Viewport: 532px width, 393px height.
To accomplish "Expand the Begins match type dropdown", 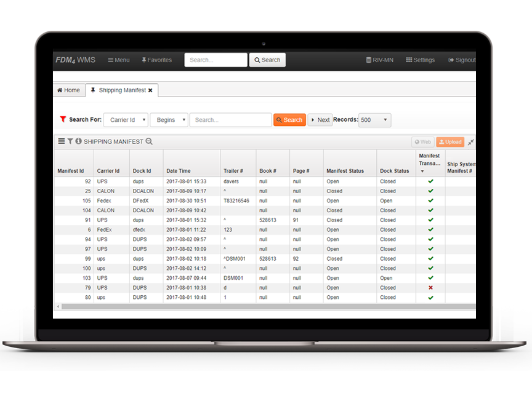I will click(169, 120).
